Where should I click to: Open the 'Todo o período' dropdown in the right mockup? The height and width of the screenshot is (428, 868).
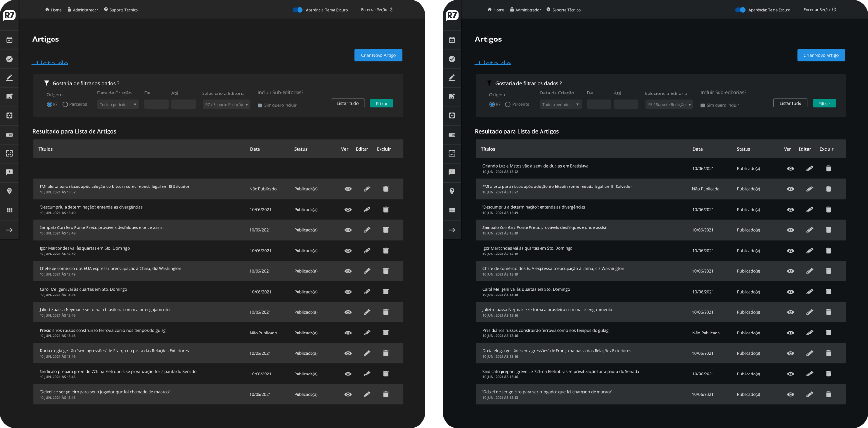(561, 104)
